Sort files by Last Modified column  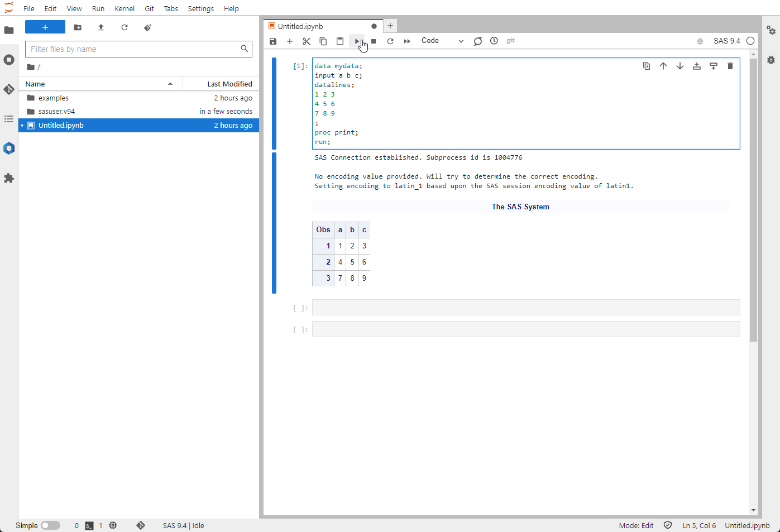pyautogui.click(x=221, y=84)
